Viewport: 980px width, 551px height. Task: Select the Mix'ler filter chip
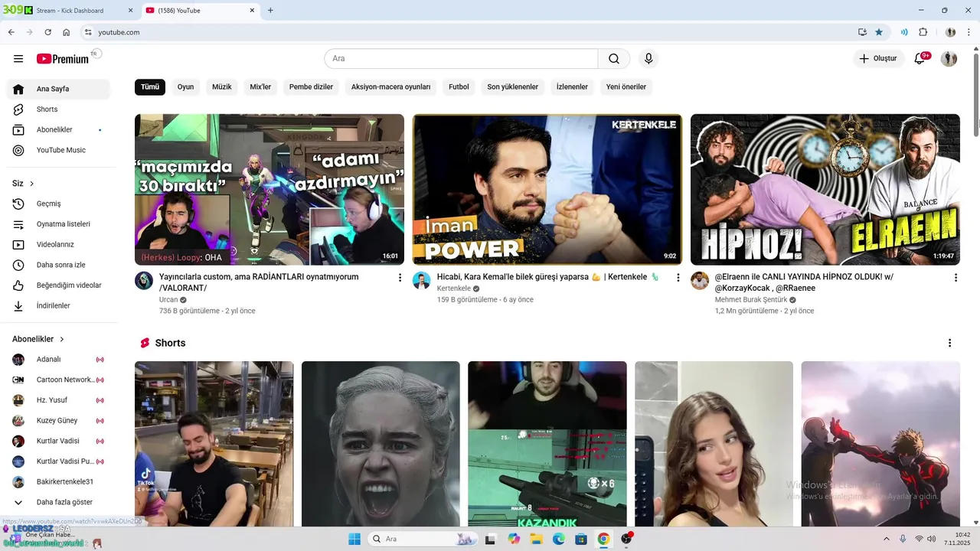coord(260,87)
